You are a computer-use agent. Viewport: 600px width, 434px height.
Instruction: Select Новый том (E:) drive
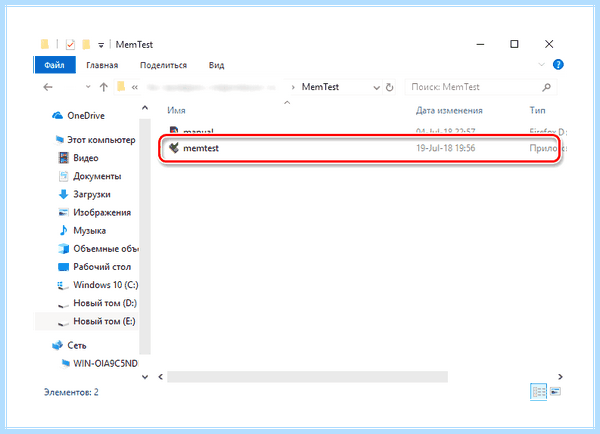104,321
